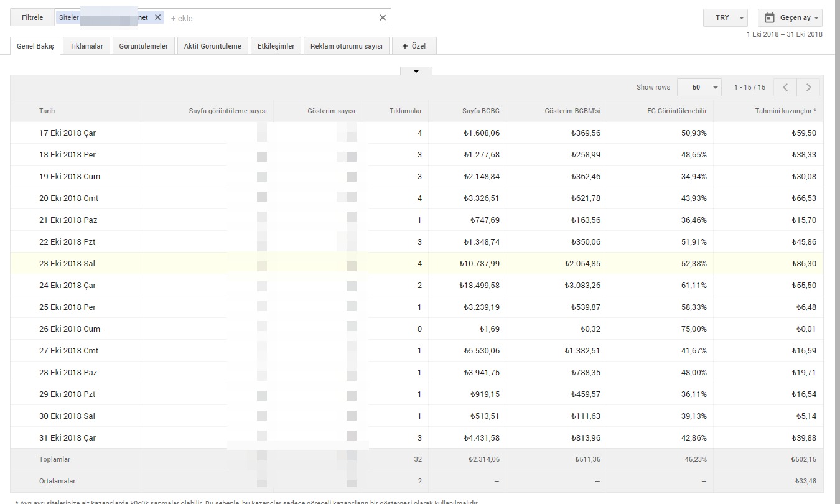Collapse the chart panel arrow
The width and height of the screenshot is (840, 504).
click(416, 72)
